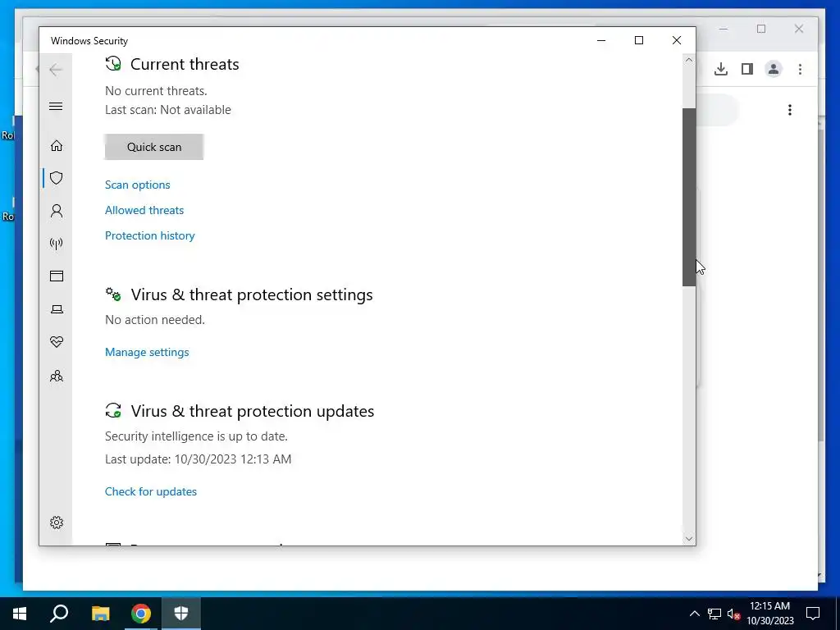
Task: Click the Current threats heading icon
Action: pos(113,64)
